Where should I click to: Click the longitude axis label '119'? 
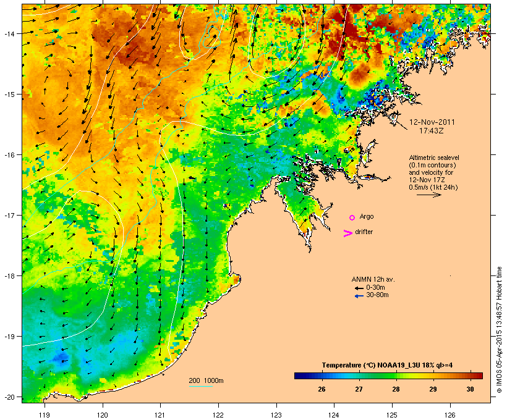point(45,415)
